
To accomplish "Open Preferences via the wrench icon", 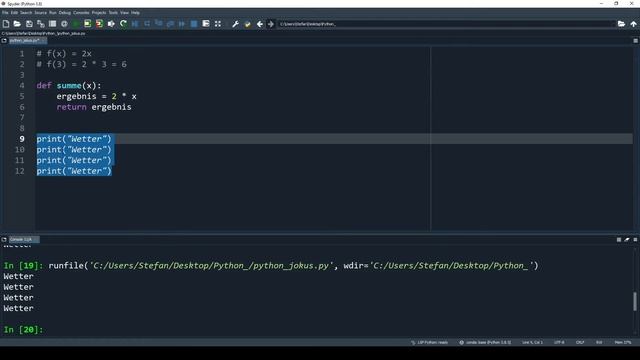I will coord(236,24).
